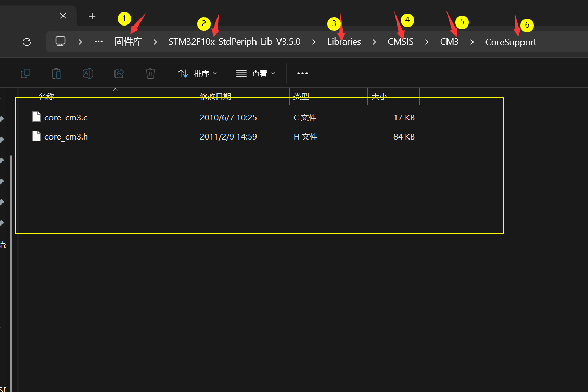588x392 pixels.
Task: Jump to CMSIS breadcrumb folder
Action: tap(401, 42)
